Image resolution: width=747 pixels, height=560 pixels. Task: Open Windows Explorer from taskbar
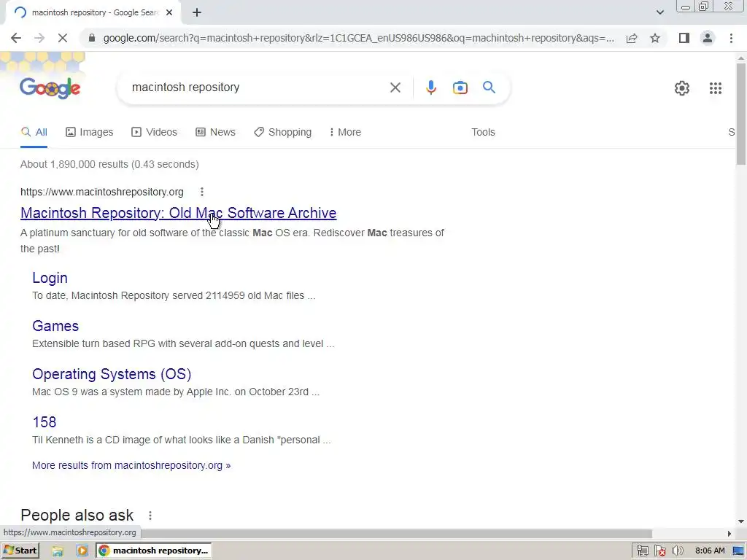58,551
